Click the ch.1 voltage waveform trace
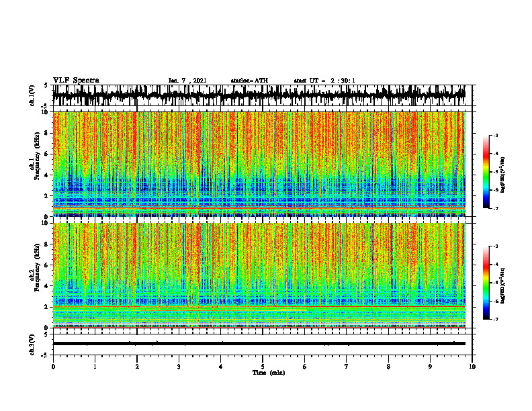The height and width of the screenshot is (411, 532). [259, 95]
